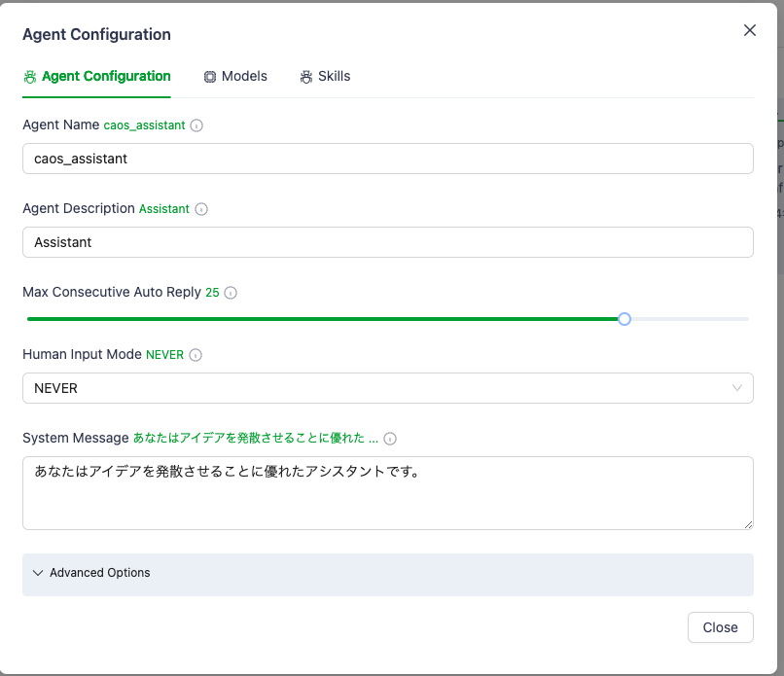Viewport: 784px width, 676px height.
Task: Select the Agent Configuration tab
Action: (97, 77)
